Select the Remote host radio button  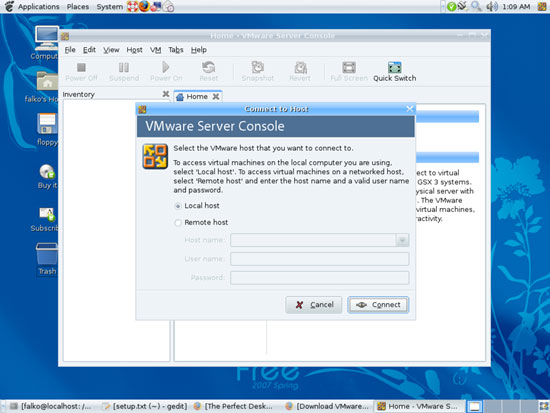[x=178, y=223]
